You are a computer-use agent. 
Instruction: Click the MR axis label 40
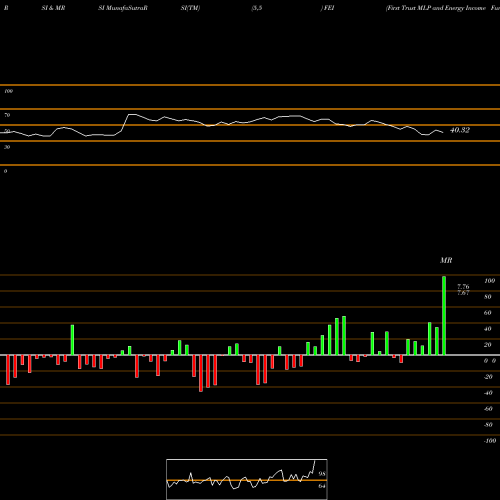click(x=488, y=329)
